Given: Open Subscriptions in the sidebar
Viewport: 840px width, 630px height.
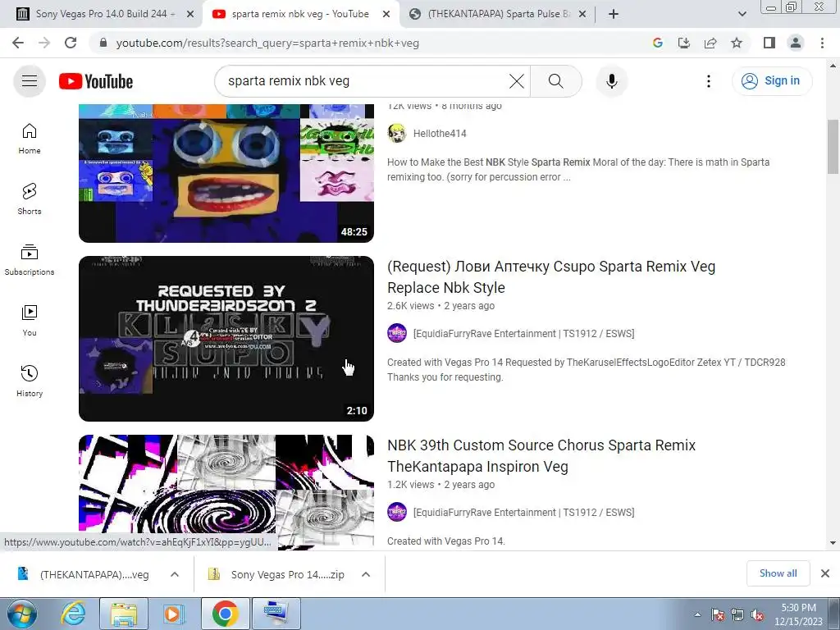Looking at the screenshot, I should click(30, 260).
